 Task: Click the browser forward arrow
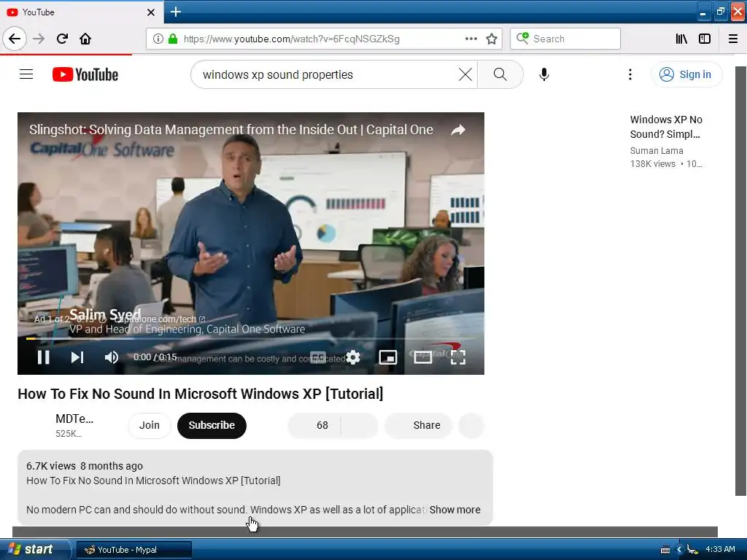coord(39,39)
